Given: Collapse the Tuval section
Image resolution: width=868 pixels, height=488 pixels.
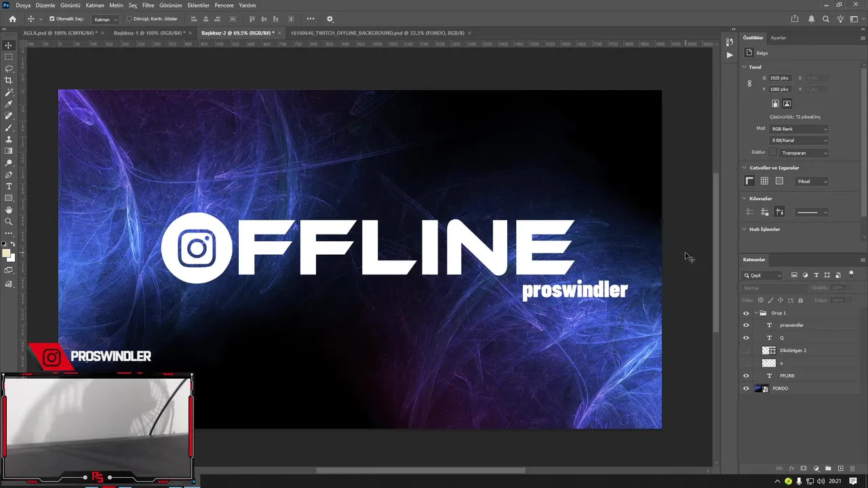Looking at the screenshot, I should [745, 67].
